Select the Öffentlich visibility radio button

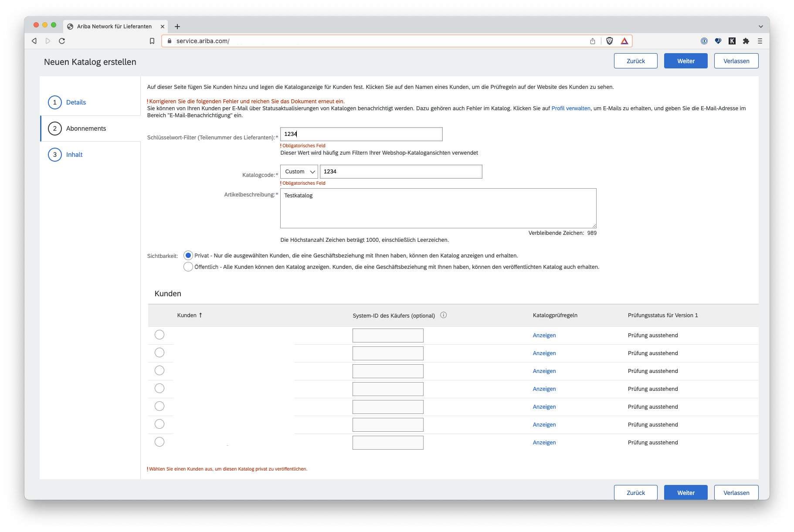[188, 267]
